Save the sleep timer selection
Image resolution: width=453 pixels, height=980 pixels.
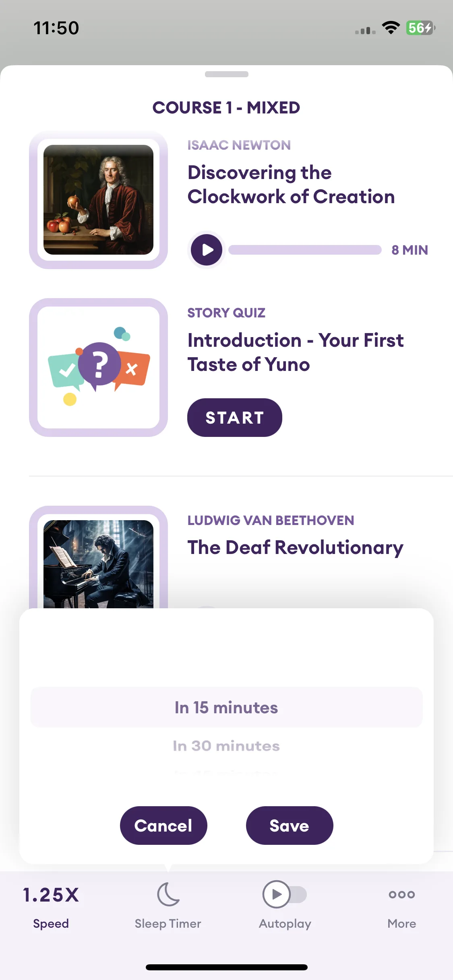tap(290, 826)
